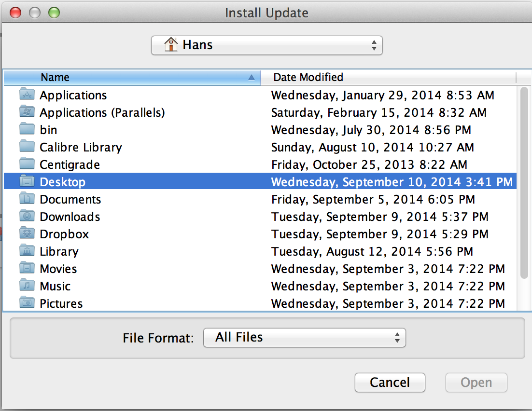Open the Hans location dropdown

coord(266,45)
